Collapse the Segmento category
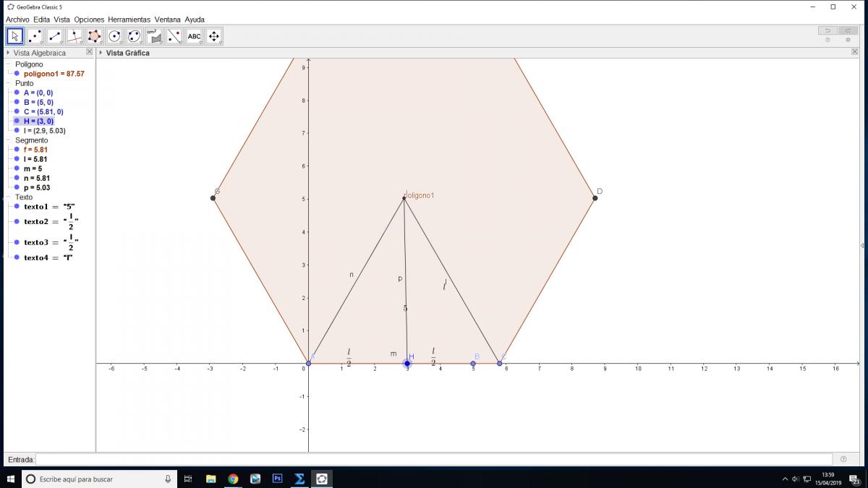Viewport: 868px width, 488px height. [x=9, y=140]
